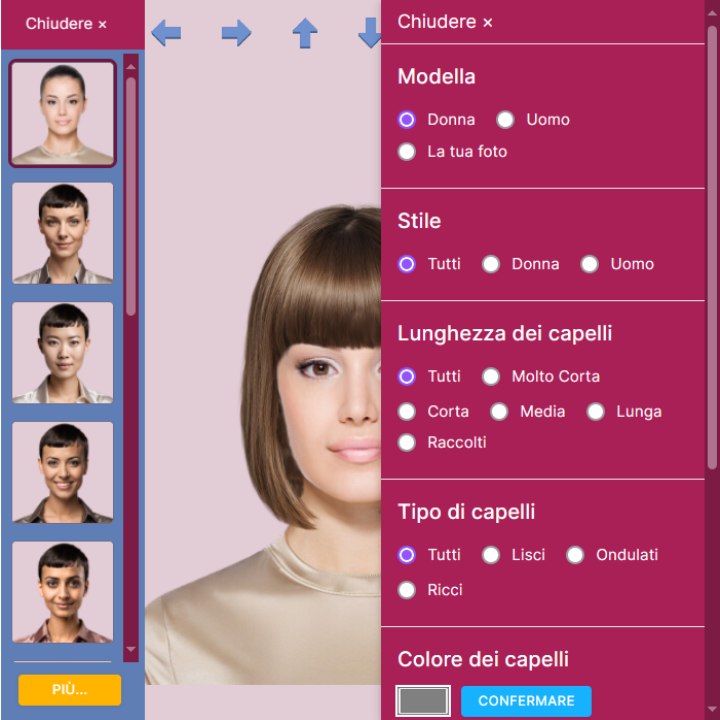720x720 pixels.
Task: Select Raccolti hair length option
Action: (407, 443)
